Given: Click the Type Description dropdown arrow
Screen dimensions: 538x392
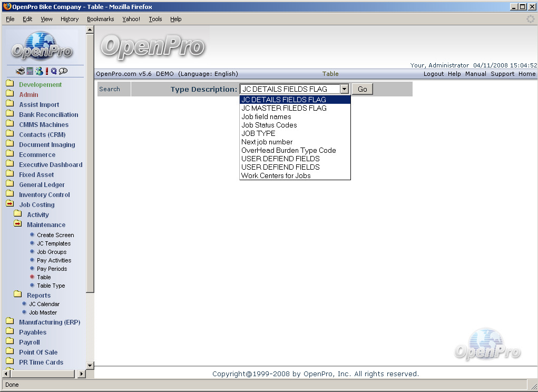Looking at the screenshot, I should coord(344,89).
